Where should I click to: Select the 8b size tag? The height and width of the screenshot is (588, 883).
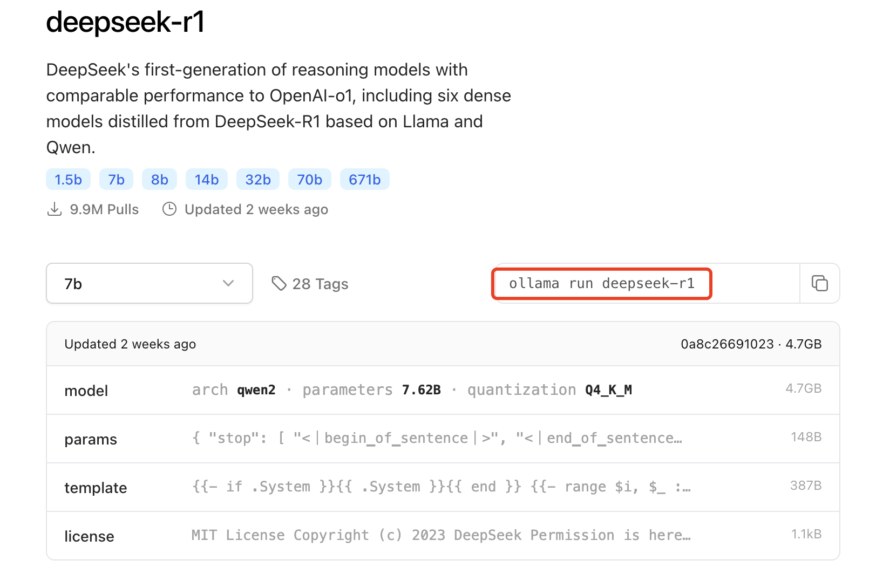(159, 180)
